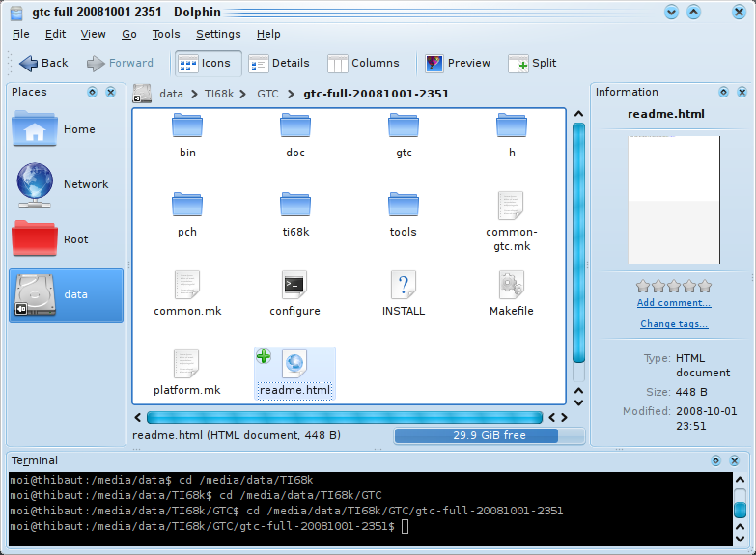Expand the arrow after TI68k breadcrumb
Image resolution: width=756 pixels, height=555 pixels.
click(x=242, y=94)
